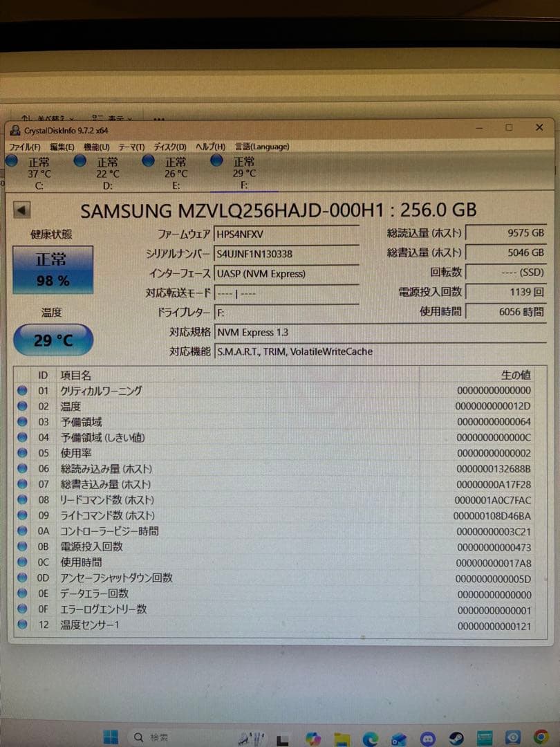Screen dimensions: 560x747
Task: Click the CrystalDiskInfo title bar app icon
Action: [16, 130]
